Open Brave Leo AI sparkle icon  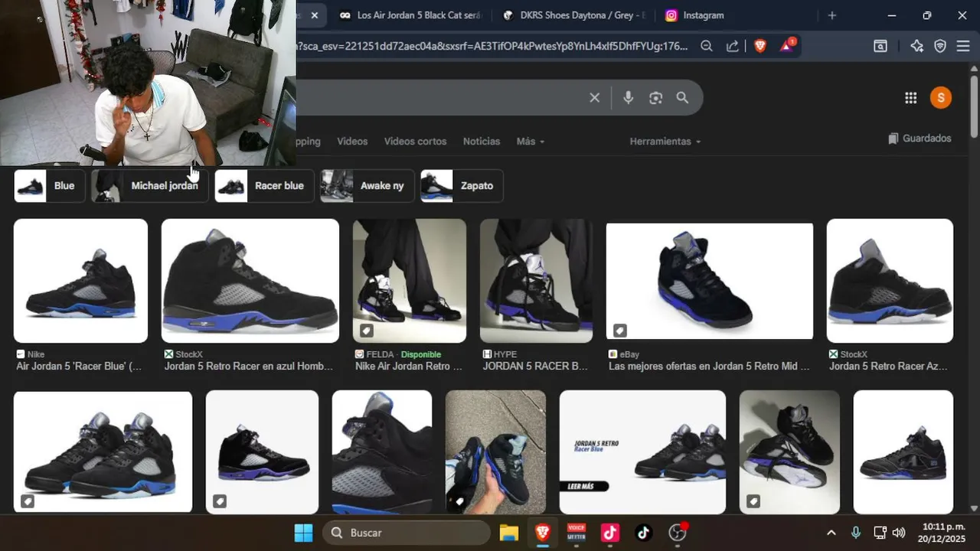pos(916,46)
